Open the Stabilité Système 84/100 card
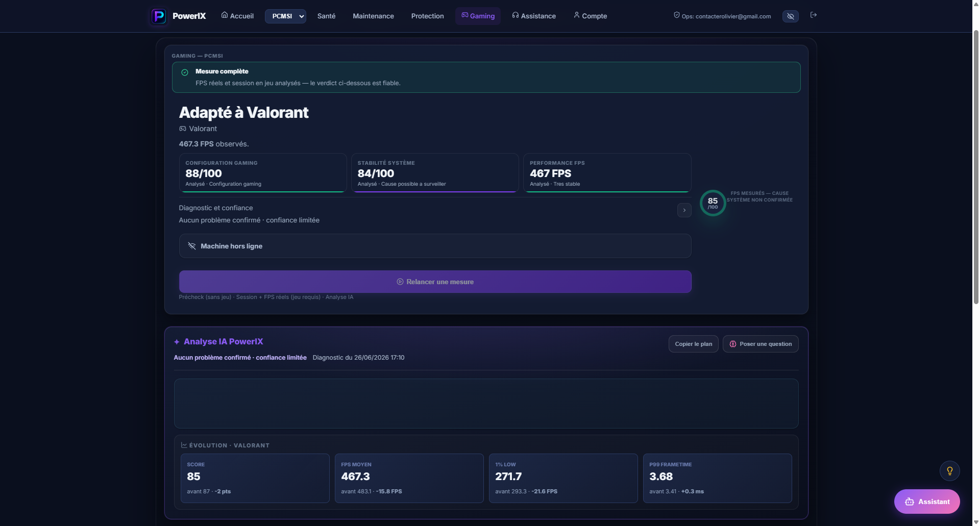Screen dimensions: 980x526 pos(435,173)
